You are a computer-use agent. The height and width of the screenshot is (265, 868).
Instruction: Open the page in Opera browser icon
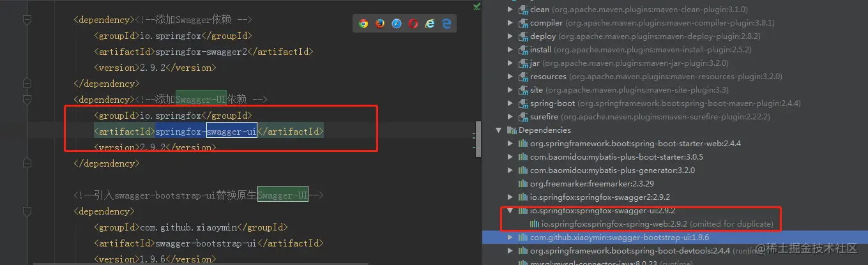pos(413,24)
